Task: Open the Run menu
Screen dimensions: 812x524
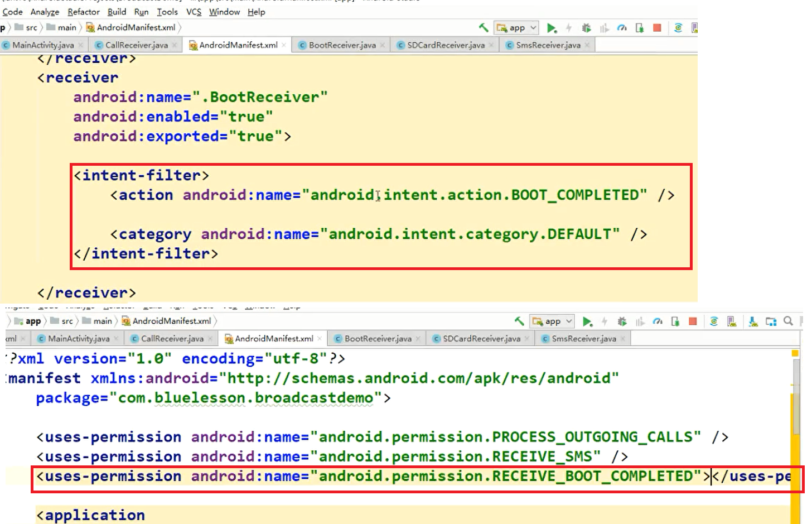Action: [x=141, y=12]
